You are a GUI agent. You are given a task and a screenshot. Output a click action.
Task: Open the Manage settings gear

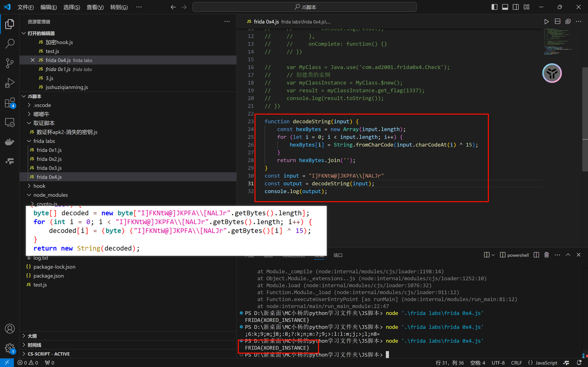pyautogui.click(x=10, y=348)
